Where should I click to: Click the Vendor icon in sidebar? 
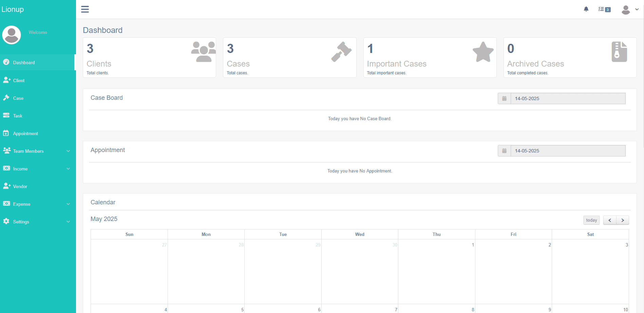tap(7, 186)
